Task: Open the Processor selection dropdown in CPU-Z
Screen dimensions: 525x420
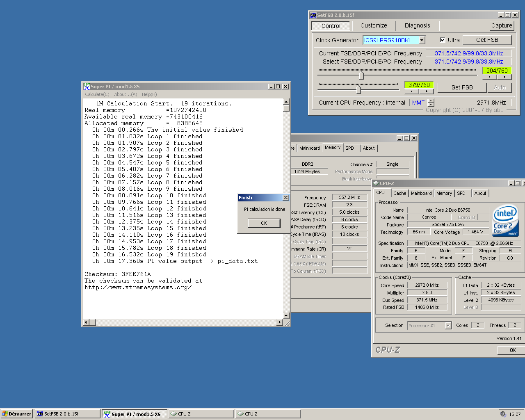Action: click(448, 326)
